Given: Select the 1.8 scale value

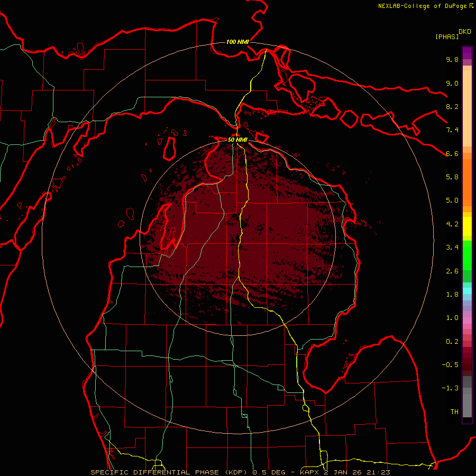Looking at the screenshot, I should (452, 295).
